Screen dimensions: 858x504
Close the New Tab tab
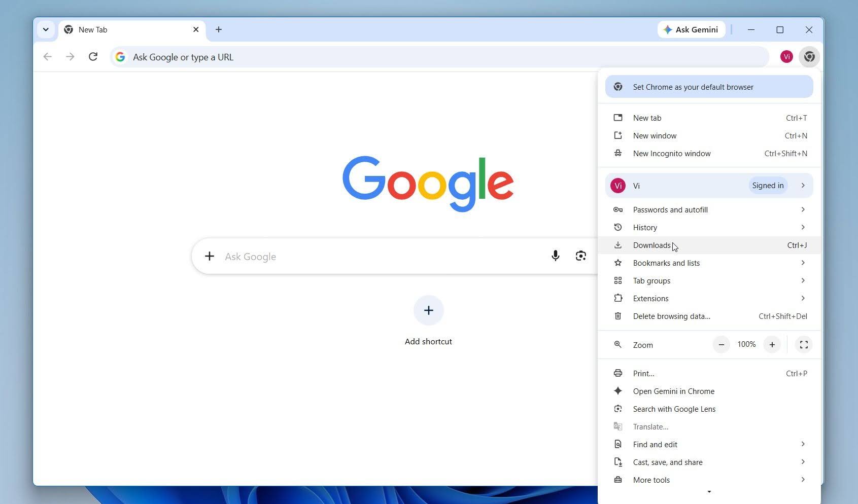point(196,29)
